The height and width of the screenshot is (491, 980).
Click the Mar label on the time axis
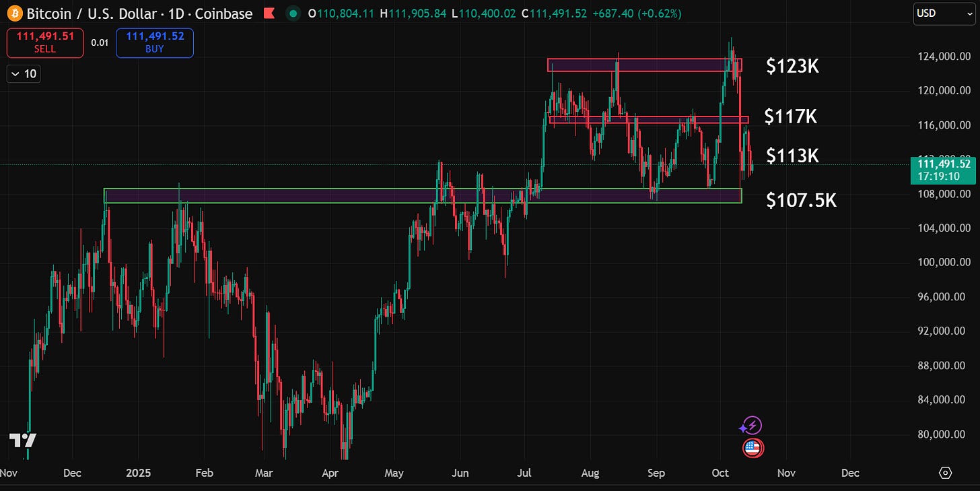pos(264,473)
